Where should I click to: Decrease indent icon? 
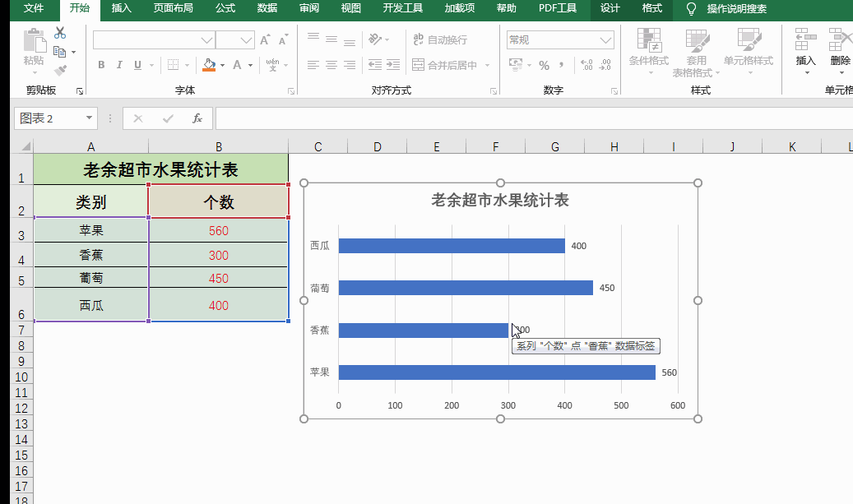375,65
